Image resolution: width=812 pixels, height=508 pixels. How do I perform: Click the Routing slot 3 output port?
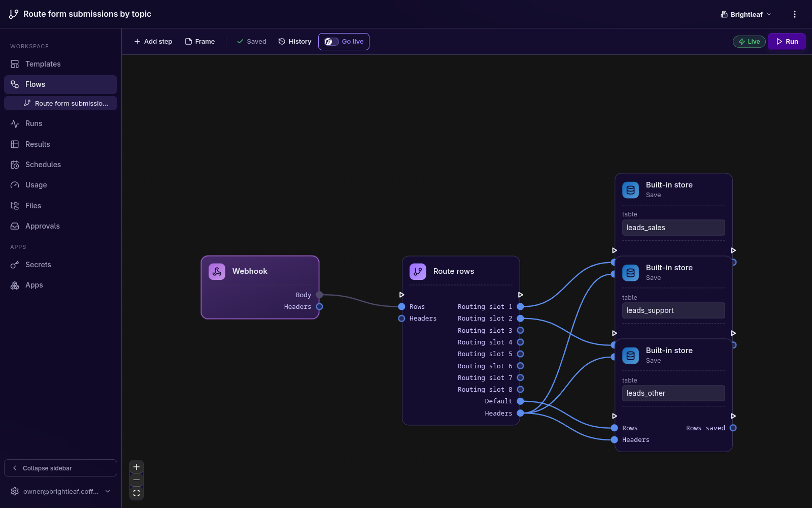tap(520, 331)
